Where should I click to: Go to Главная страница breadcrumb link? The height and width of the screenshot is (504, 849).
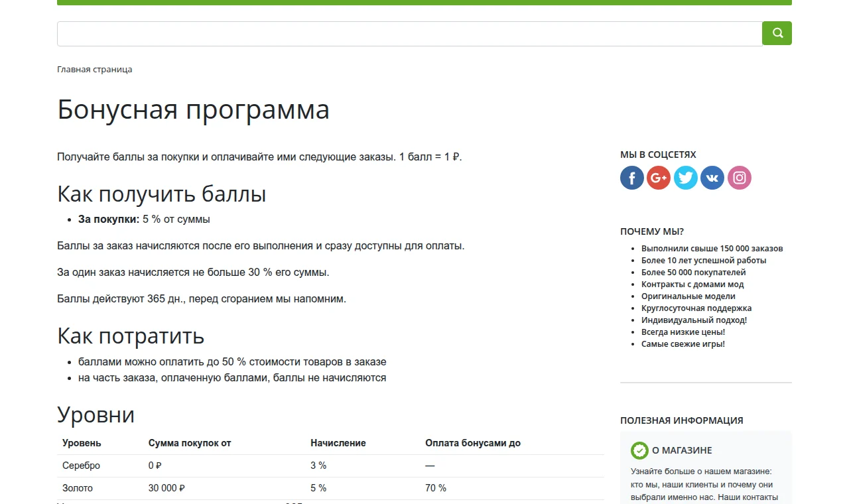click(94, 69)
